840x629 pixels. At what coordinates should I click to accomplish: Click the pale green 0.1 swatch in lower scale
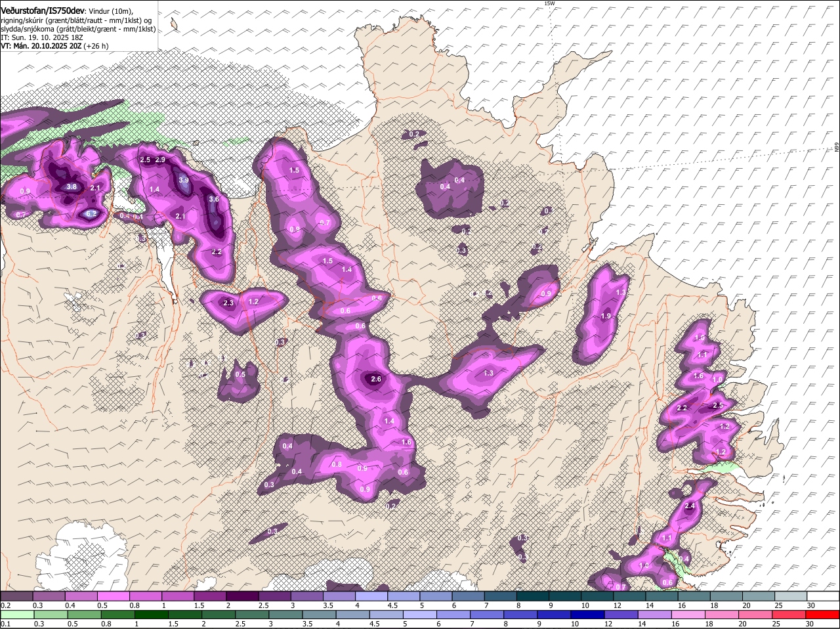pos(16,615)
